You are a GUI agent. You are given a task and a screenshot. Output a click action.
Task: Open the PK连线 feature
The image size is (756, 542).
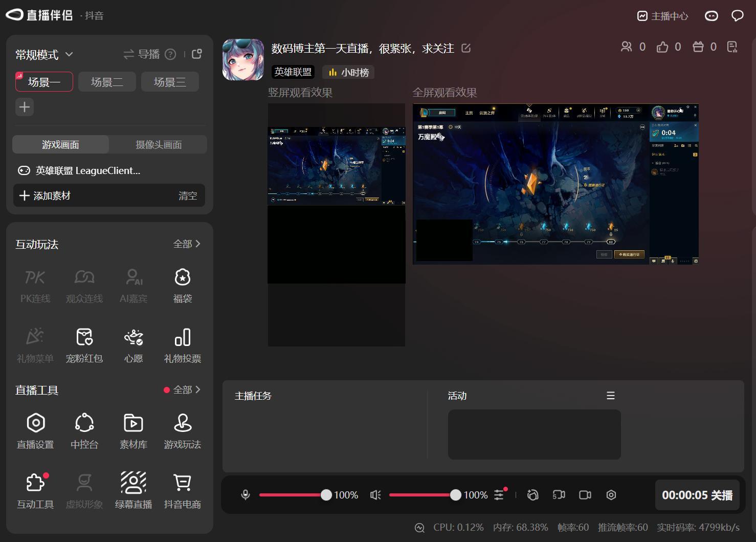point(35,286)
